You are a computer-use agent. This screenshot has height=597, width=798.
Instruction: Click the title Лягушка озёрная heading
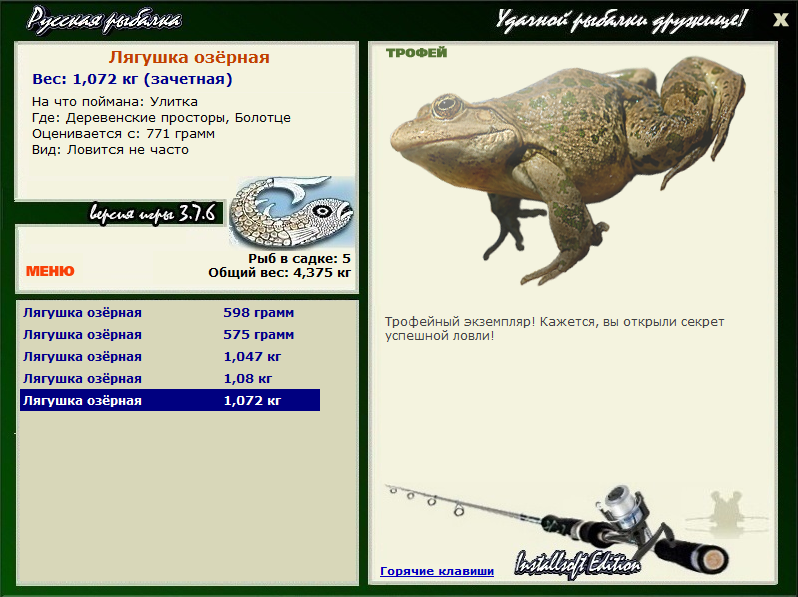pyautogui.click(x=189, y=57)
